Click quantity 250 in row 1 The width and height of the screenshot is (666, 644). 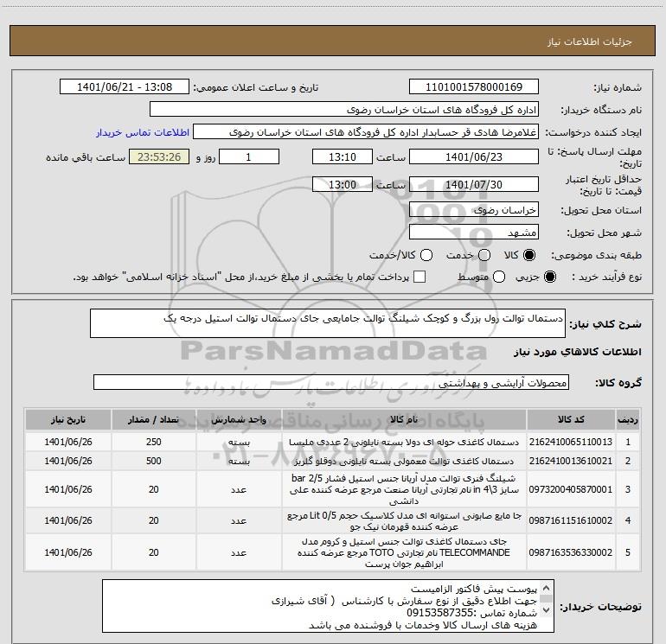[153, 442]
